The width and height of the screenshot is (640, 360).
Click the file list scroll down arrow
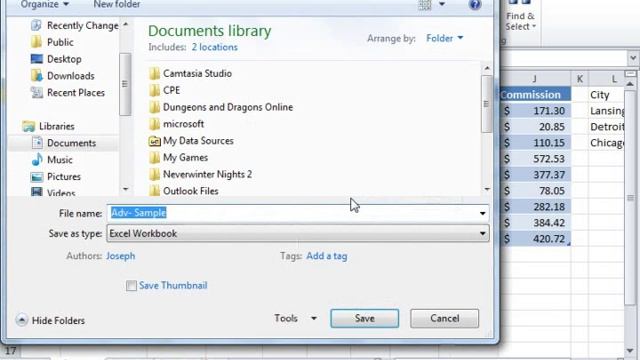pyautogui.click(x=487, y=189)
